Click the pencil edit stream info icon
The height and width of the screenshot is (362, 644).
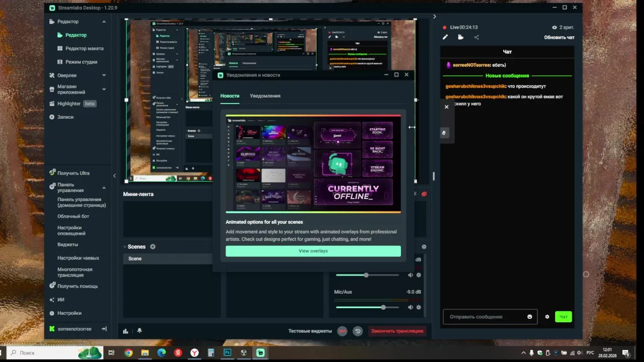point(445,37)
